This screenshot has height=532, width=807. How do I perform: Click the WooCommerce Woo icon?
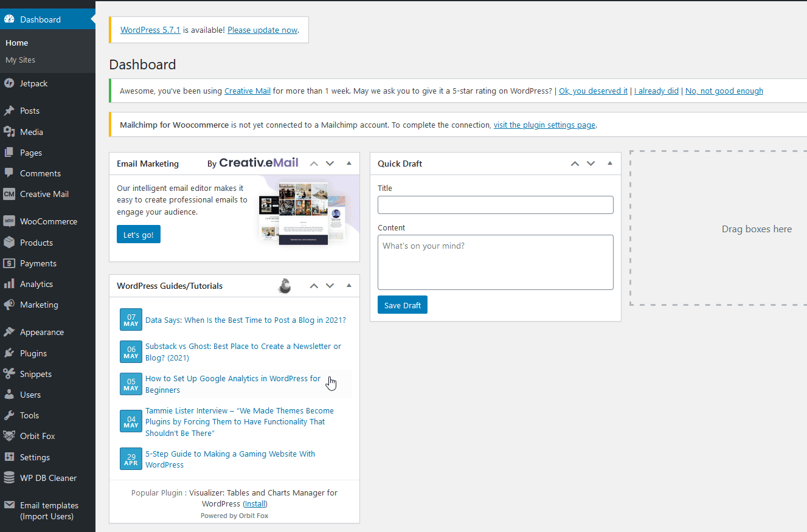pos(9,221)
